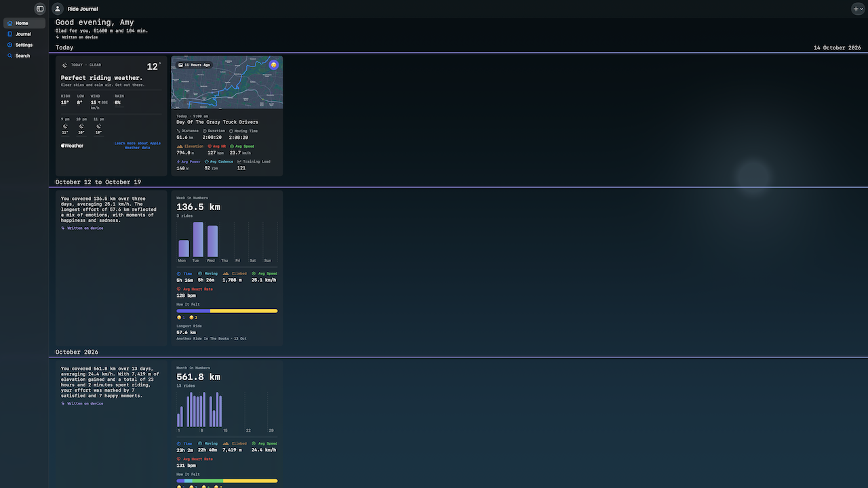The height and width of the screenshot is (488, 868).
Task: Click the Tue bar in weekly chart
Action: pyautogui.click(x=198, y=239)
